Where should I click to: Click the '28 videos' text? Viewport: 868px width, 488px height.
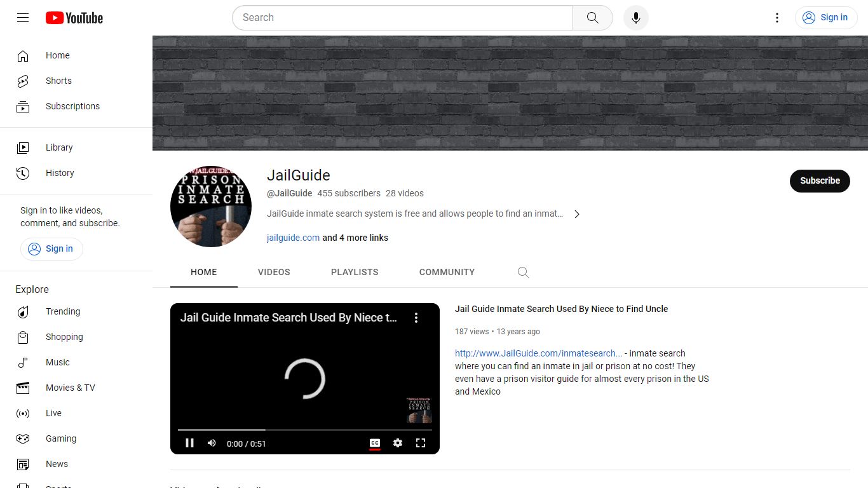point(405,193)
